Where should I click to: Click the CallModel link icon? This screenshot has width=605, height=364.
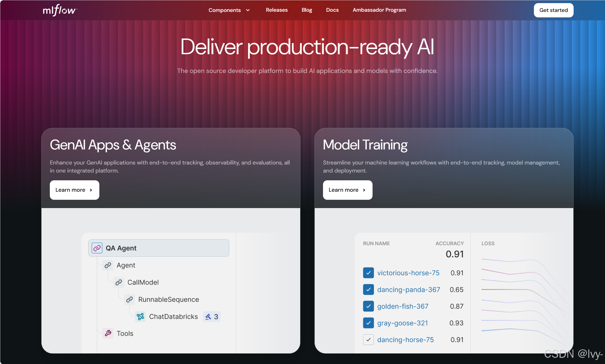119,282
